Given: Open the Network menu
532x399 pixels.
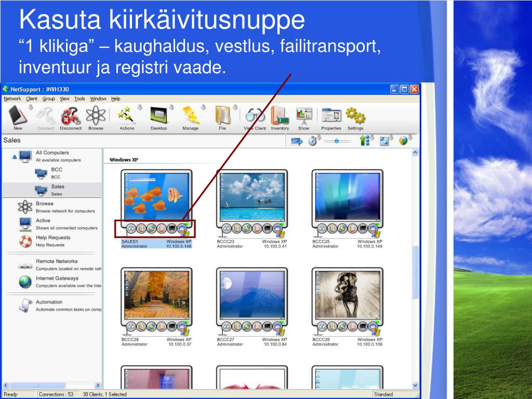Looking at the screenshot, I should (12, 99).
